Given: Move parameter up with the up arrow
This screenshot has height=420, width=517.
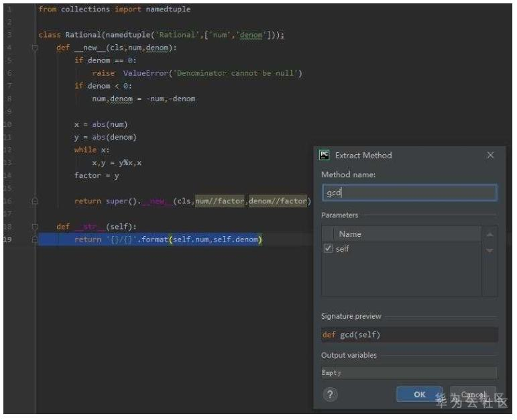Looking at the screenshot, I should [490, 235].
